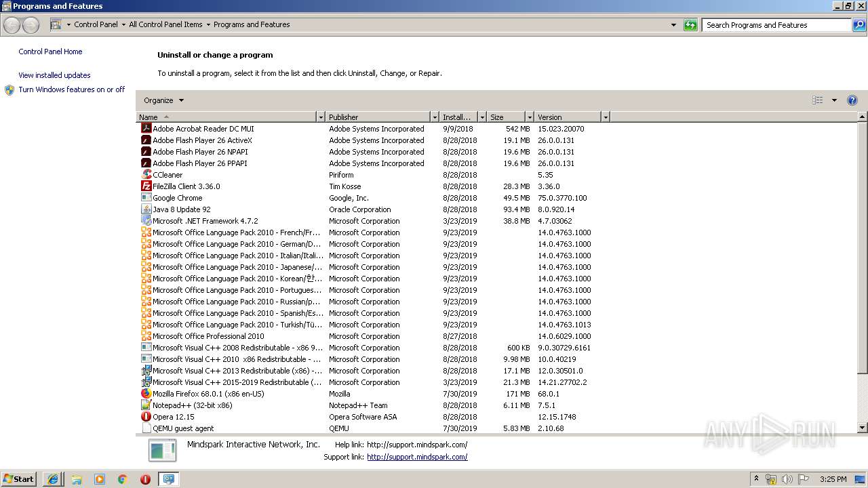Click the Mozilla Firefox 68.0.1 icon

(146, 394)
